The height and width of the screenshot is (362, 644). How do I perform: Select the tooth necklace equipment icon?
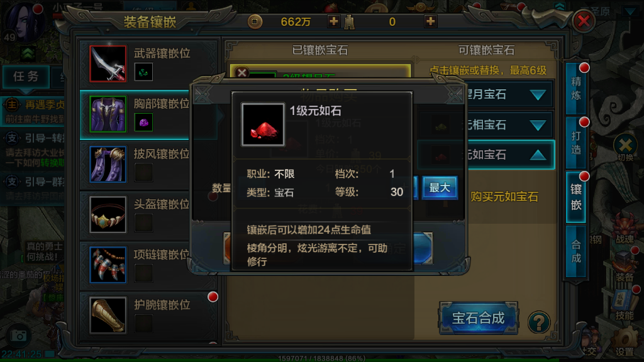pyautogui.click(x=108, y=265)
